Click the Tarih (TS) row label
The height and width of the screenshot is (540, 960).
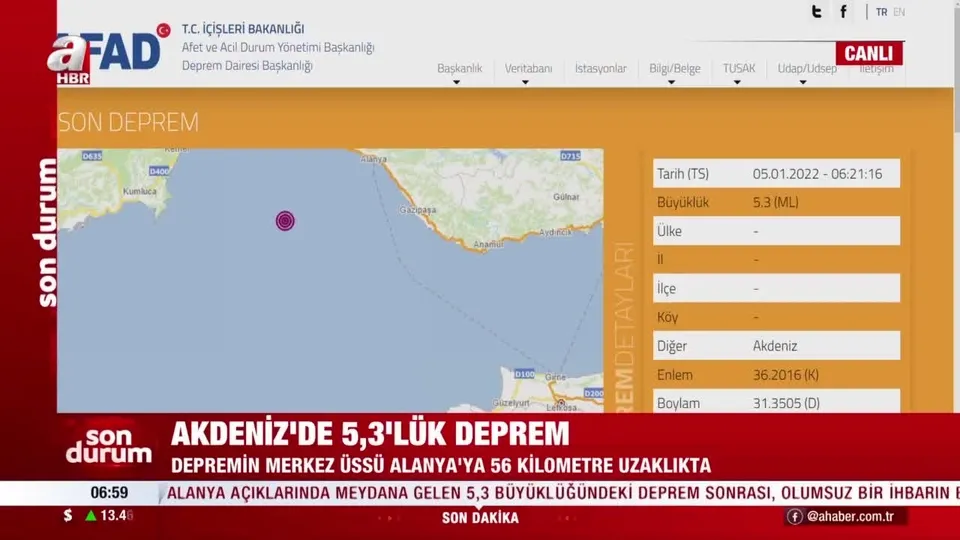coord(683,174)
